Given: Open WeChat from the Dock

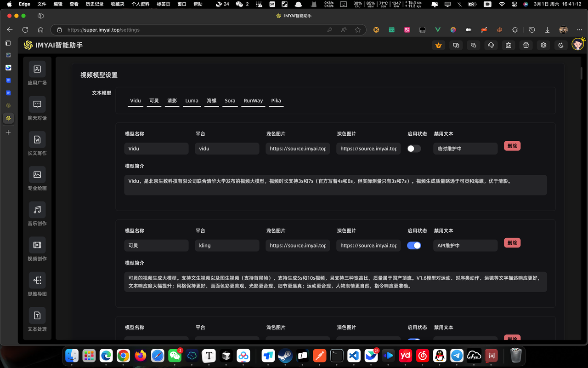Looking at the screenshot, I should (175, 356).
